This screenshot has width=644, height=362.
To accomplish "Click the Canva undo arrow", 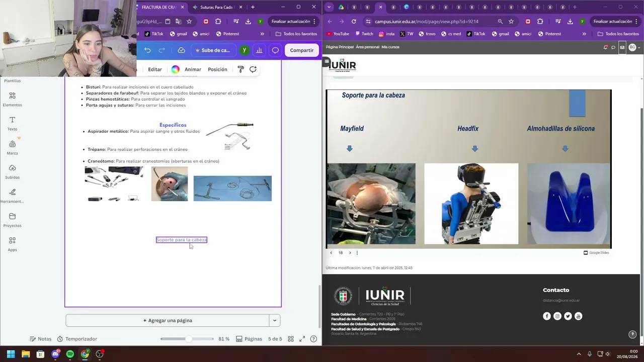I will pos(147,50).
